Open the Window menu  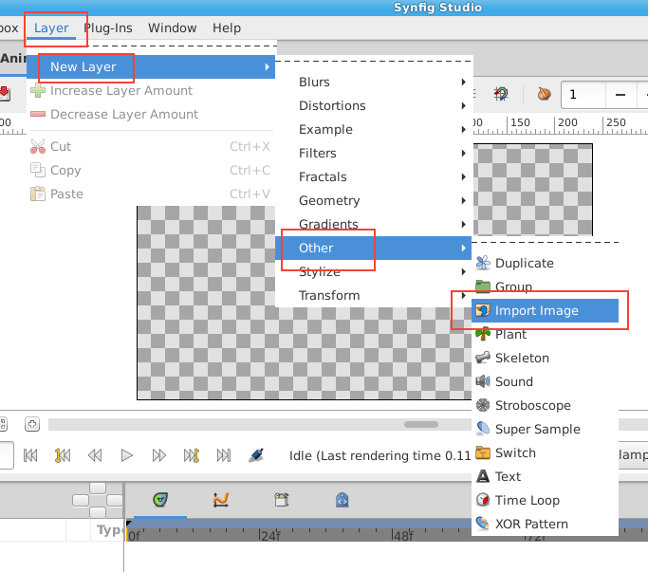tap(172, 28)
